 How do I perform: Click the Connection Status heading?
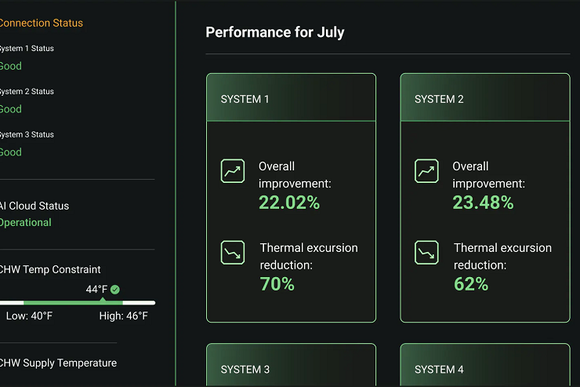click(x=41, y=23)
